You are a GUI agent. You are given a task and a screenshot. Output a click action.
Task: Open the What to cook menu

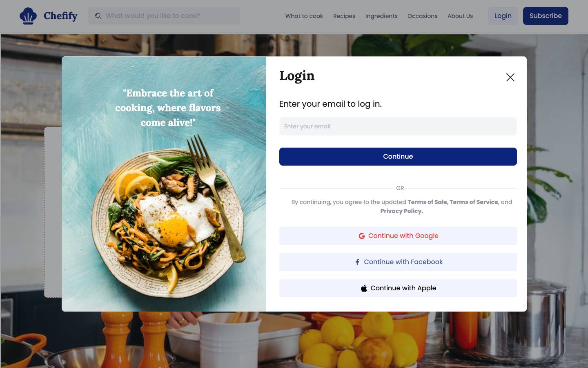(304, 16)
